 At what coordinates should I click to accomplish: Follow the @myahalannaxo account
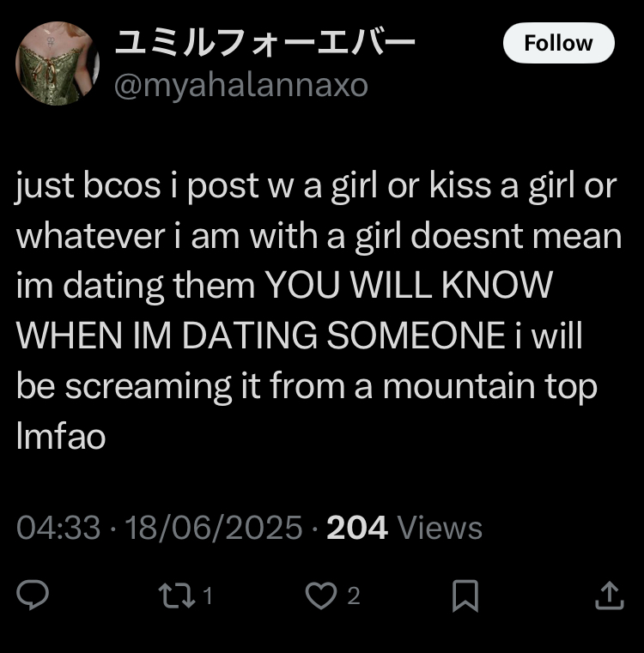558,43
